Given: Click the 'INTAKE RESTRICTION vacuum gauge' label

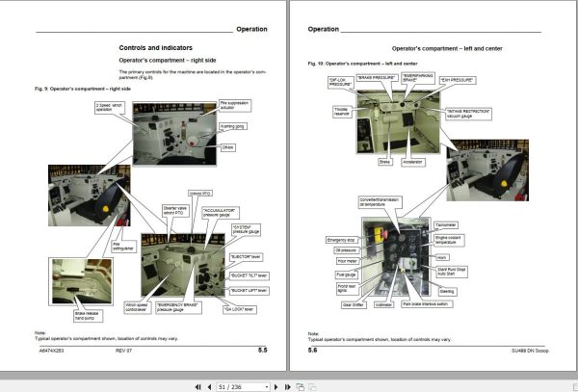Looking at the screenshot, I should point(468,114).
